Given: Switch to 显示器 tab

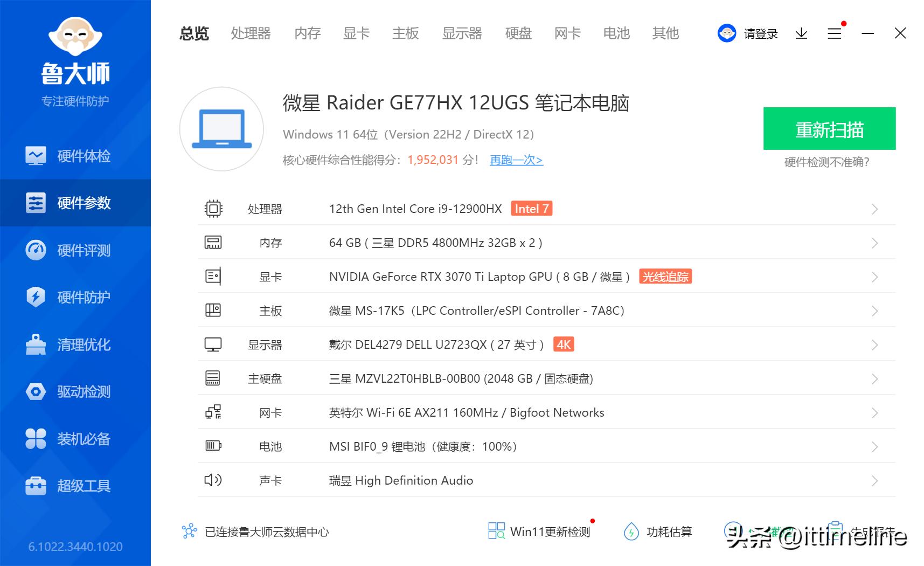Looking at the screenshot, I should [x=462, y=33].
